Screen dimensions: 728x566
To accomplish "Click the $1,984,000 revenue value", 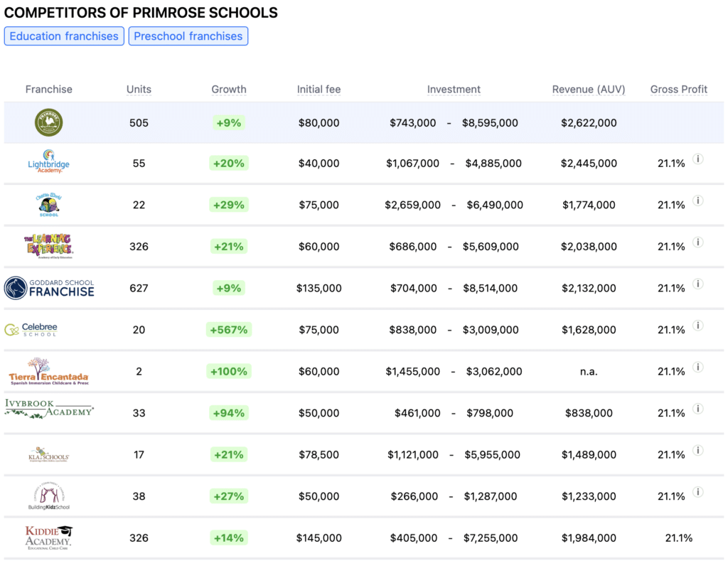I will 589,538.
